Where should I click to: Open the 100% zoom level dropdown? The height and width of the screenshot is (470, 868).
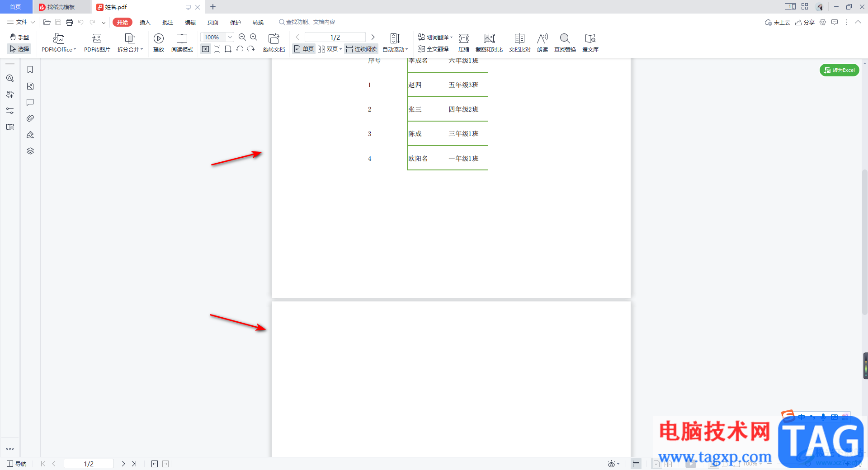(230, 37)
